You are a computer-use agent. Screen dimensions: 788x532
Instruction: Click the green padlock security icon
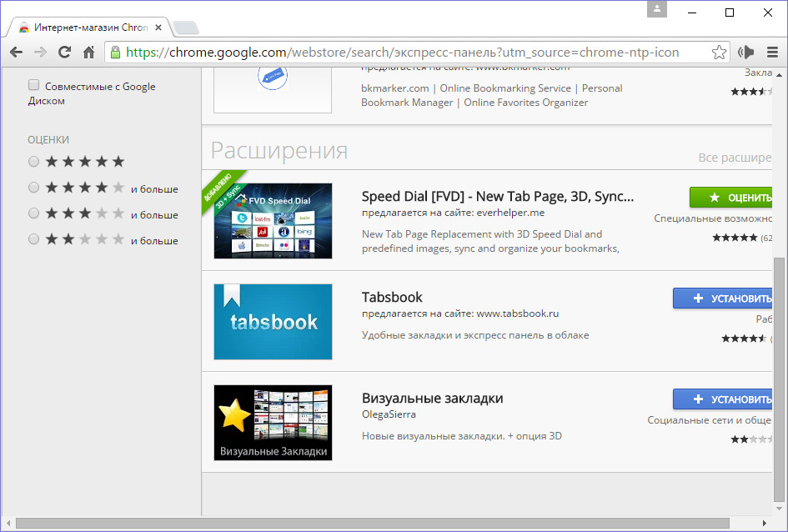[x=116, y=53]
